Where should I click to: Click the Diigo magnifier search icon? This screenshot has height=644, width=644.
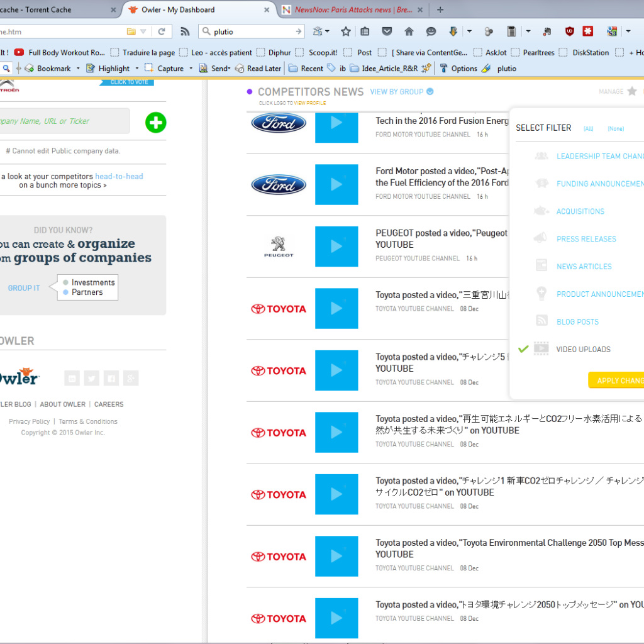tap(6, 68)
